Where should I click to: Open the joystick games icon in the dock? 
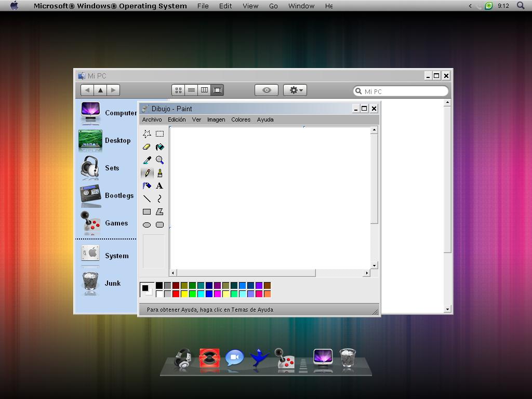(x=285, y=358)
